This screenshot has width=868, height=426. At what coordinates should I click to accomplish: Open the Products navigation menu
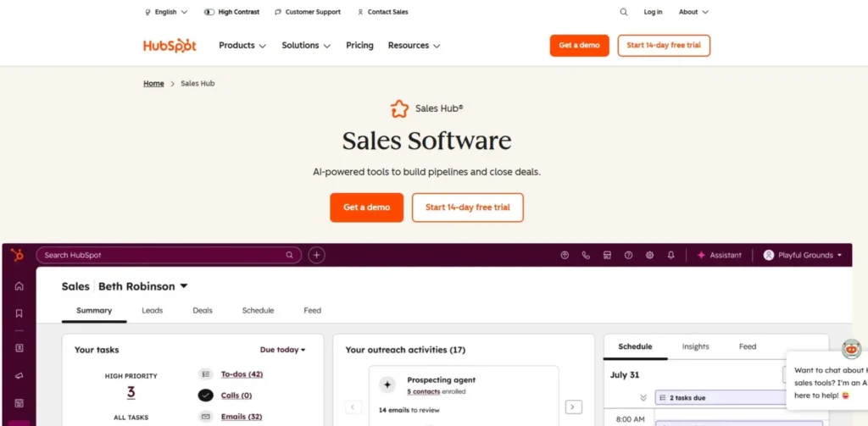pos(242,46)
